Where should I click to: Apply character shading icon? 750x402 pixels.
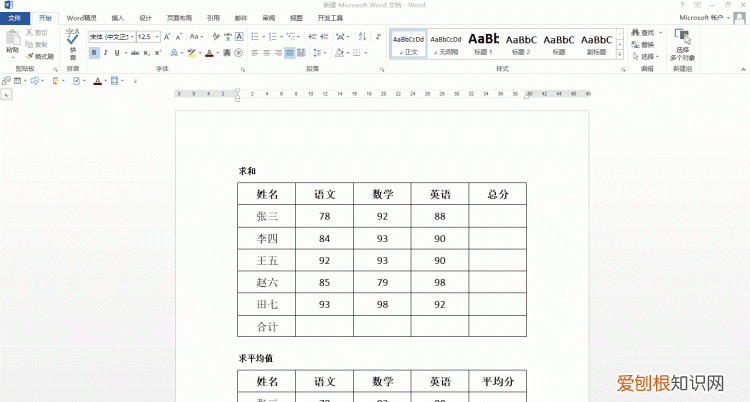(227, 53)
